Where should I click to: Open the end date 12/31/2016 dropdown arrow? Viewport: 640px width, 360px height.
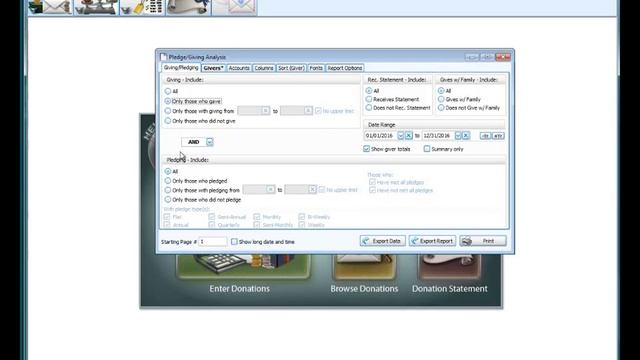(x=458, y=136)
